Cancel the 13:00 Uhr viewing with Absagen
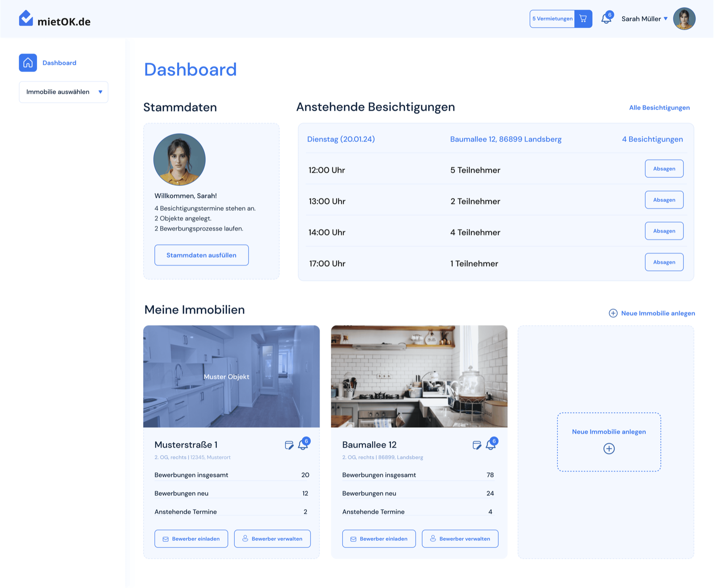 coord(664,200)
